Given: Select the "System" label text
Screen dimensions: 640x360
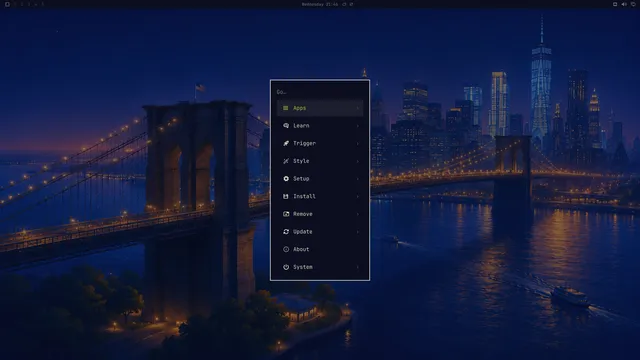Looking at the screenshot, I should tap(302, 267).
